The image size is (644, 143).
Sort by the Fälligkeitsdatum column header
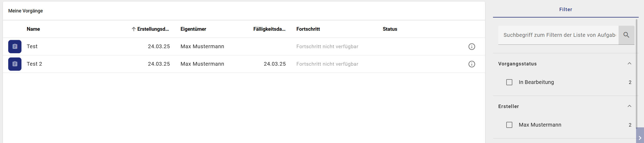269,29
